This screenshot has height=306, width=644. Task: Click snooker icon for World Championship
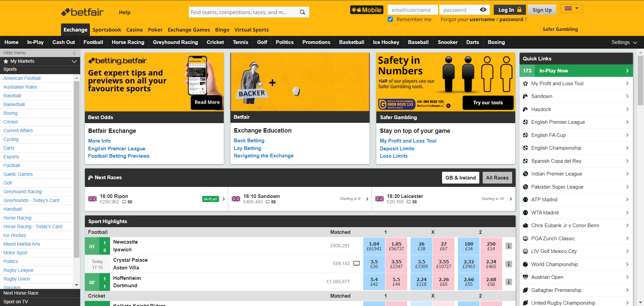[525, 264]
